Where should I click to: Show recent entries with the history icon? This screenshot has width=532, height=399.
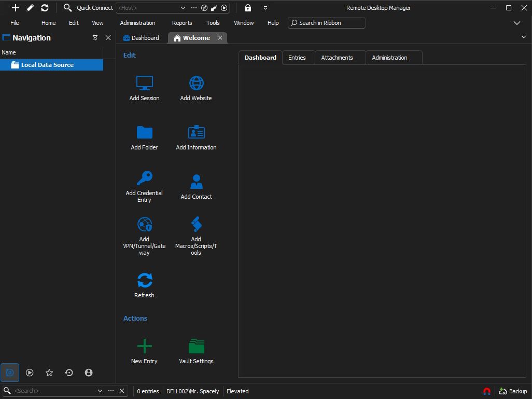tap(69, 373)
